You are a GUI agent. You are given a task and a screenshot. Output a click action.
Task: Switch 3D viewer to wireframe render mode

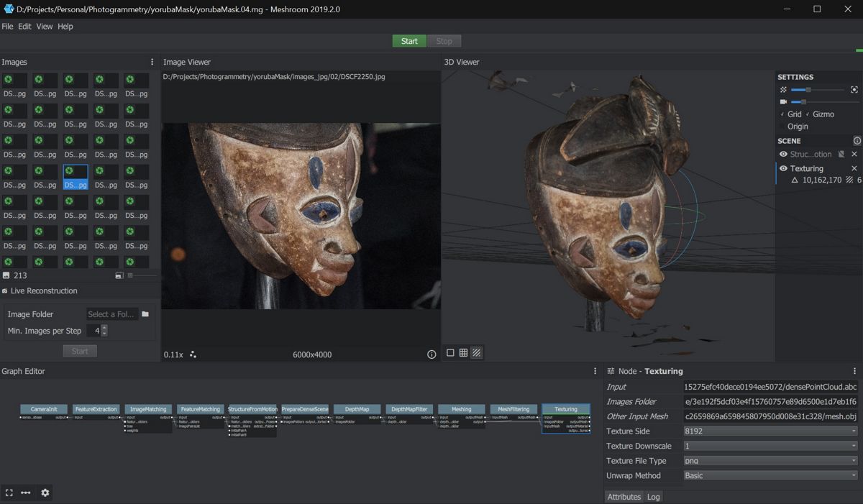(463, 353)
